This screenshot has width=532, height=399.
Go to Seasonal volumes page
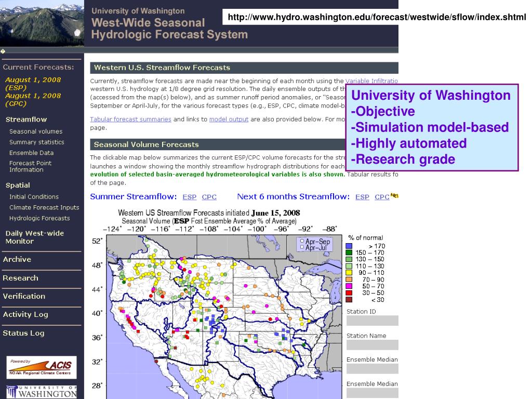tap(36, 131)
